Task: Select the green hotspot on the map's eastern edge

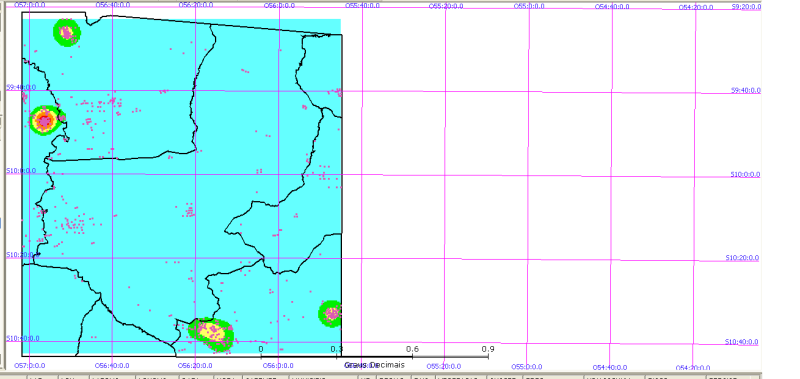Action: pos(330,314)
